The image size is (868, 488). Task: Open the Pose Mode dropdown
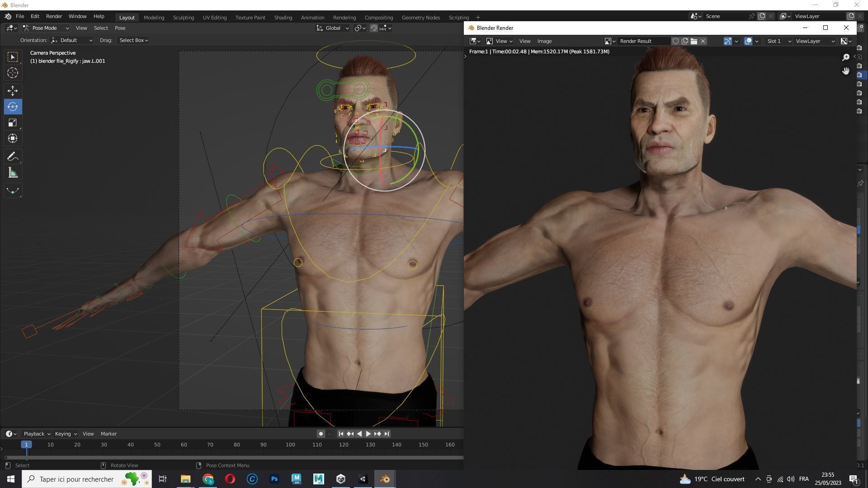tap(45, 28)
